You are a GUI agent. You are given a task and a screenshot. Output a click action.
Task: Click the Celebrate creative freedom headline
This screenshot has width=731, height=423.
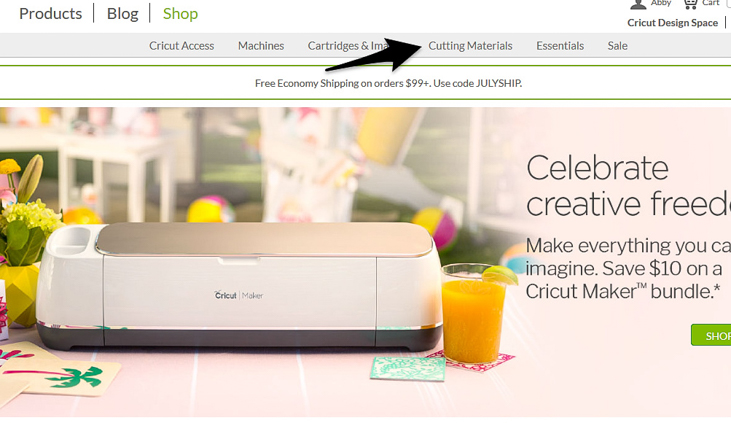628,186
